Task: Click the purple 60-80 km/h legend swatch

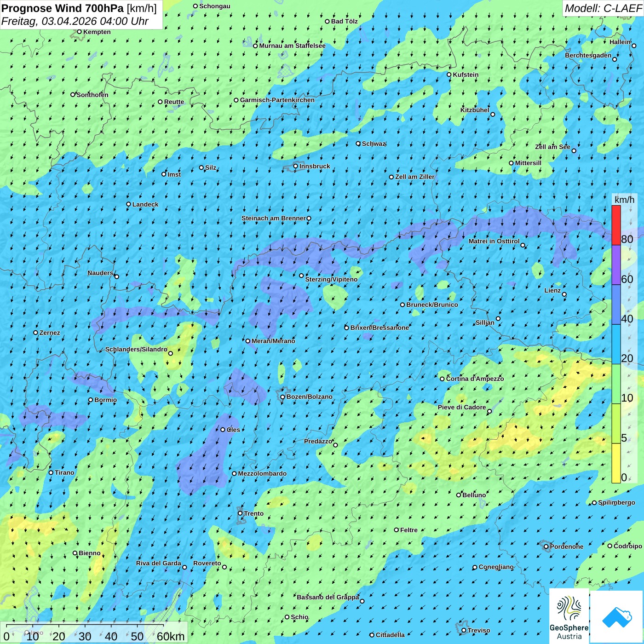Action: pyautogui.click(x=616, y=265)
